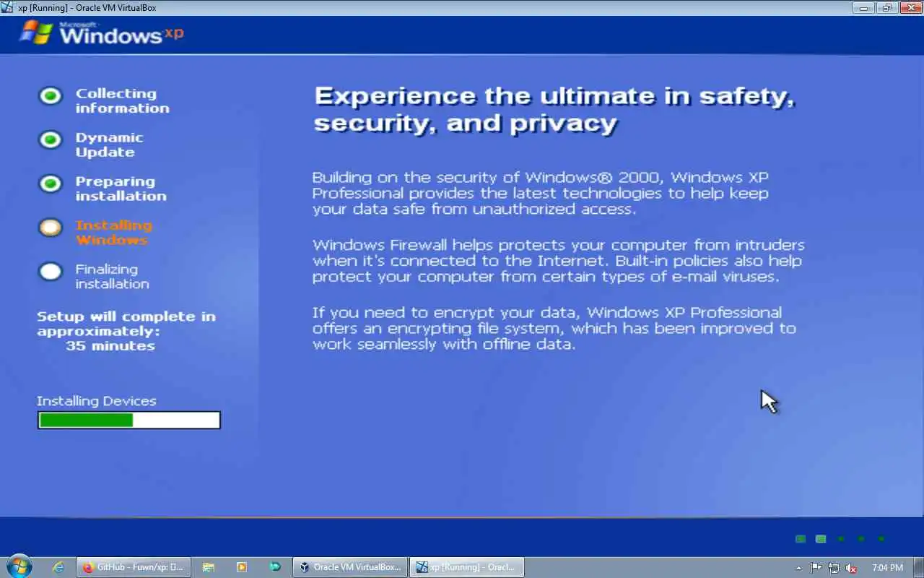
Task: Click the VirtualBox icon in title bar
Action: [7, 8]
